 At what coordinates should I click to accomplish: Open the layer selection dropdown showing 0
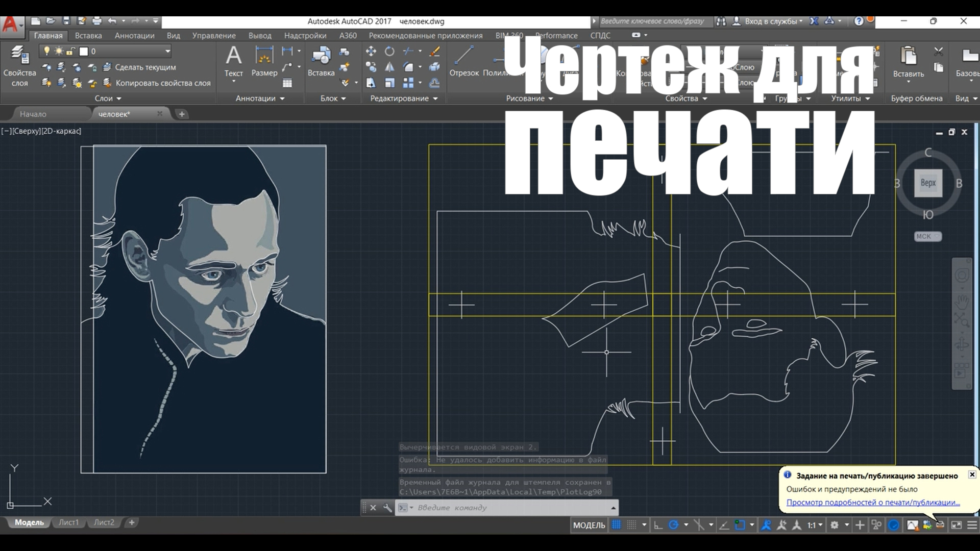167,51
